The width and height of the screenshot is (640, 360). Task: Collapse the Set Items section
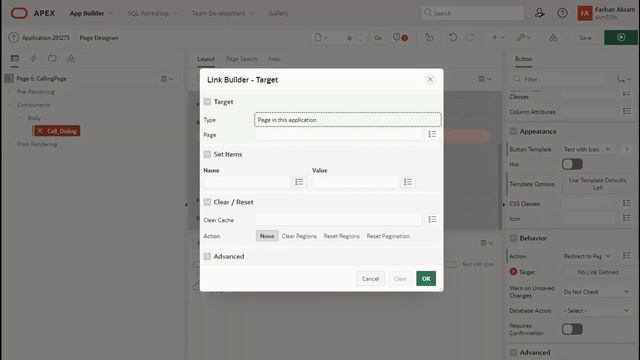207,154
